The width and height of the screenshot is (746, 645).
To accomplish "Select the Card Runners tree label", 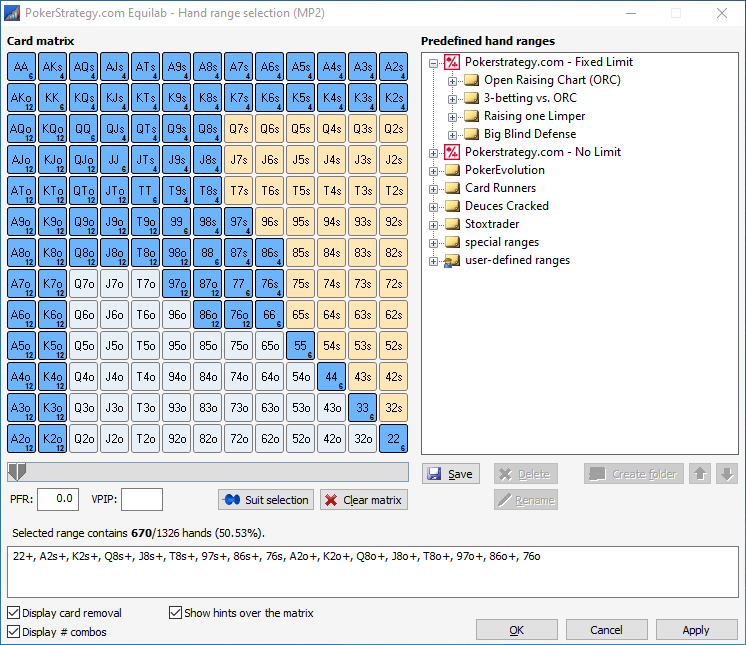I will tap(501, 188).
